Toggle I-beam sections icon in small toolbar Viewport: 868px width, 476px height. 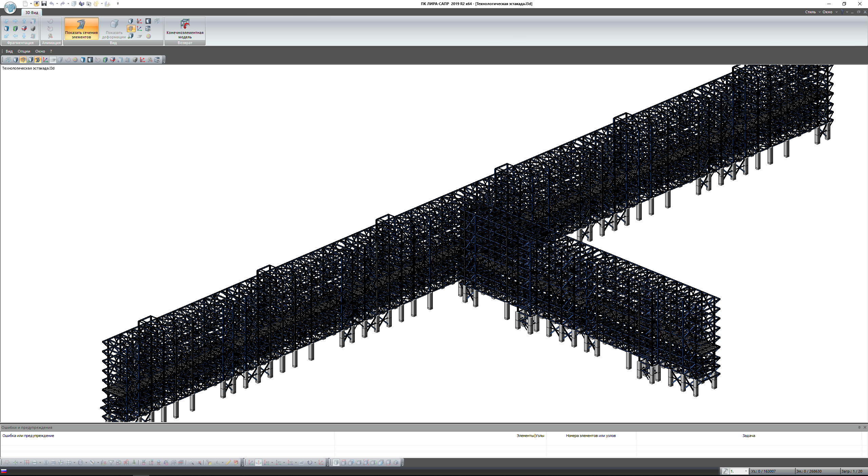tap(38, 60)
